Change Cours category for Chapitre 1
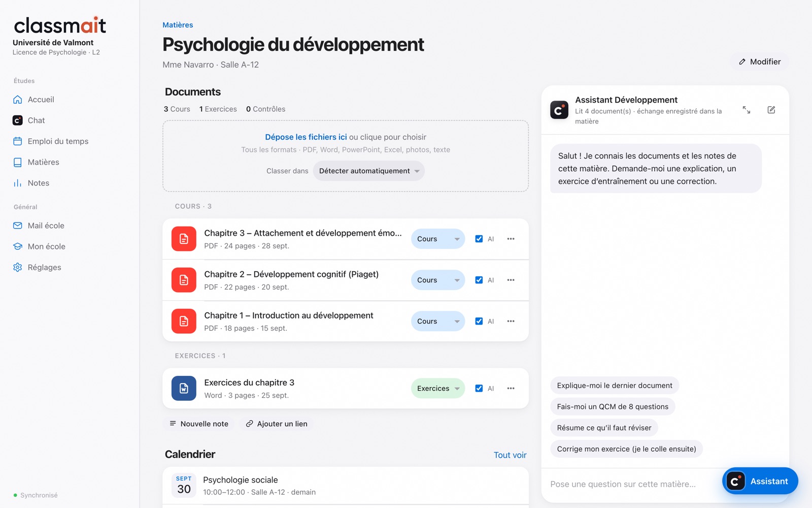812x508 pixels. (438, 321)
